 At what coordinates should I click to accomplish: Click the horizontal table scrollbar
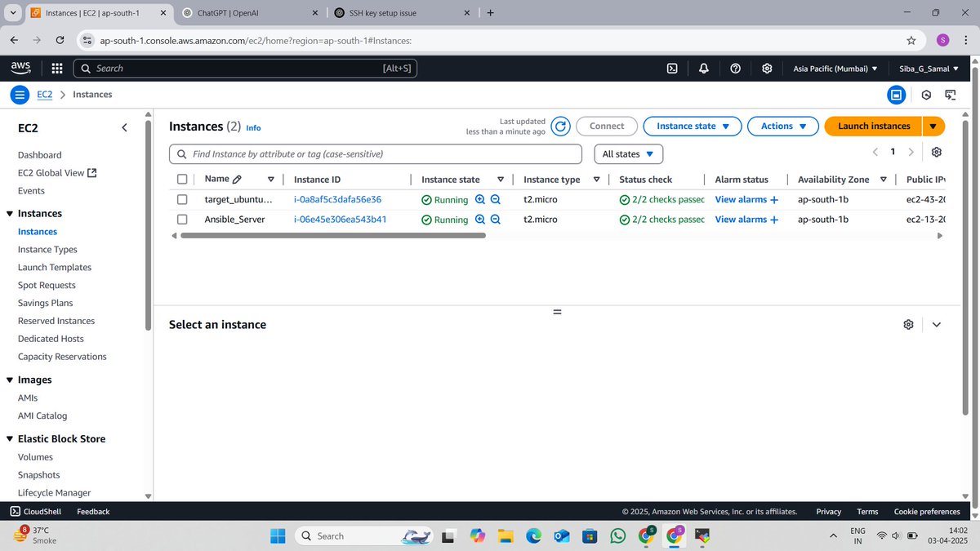point(332,235)
